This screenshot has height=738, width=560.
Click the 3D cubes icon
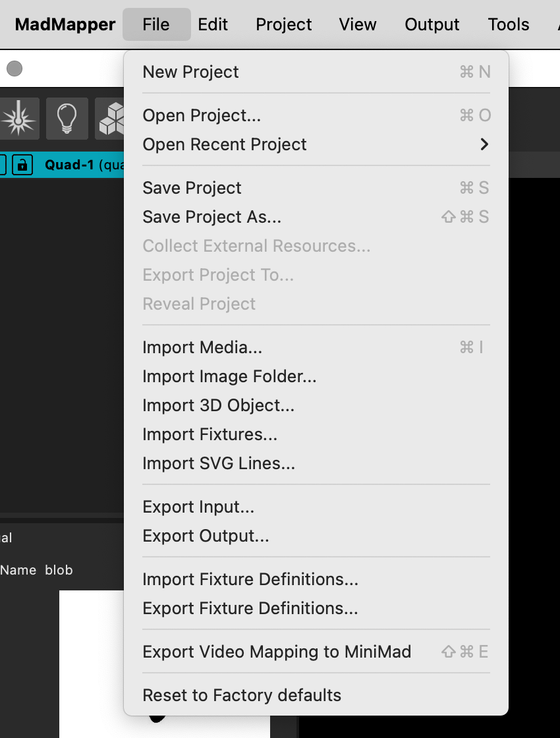111,119
